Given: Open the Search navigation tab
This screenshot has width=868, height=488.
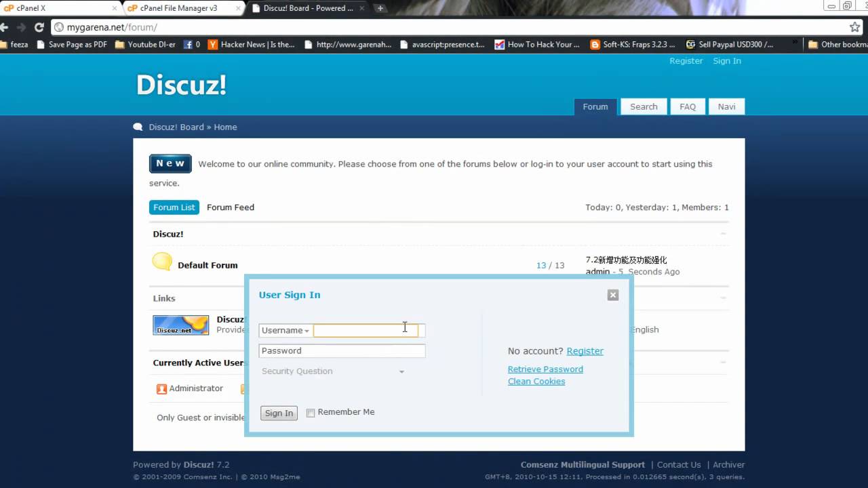Looking at the screenshot, I should [644, 106].
